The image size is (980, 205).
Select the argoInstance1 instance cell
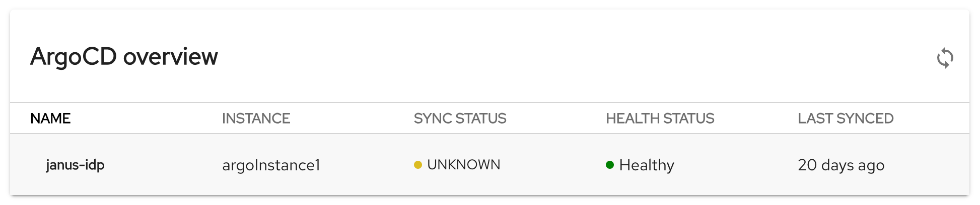271,165
